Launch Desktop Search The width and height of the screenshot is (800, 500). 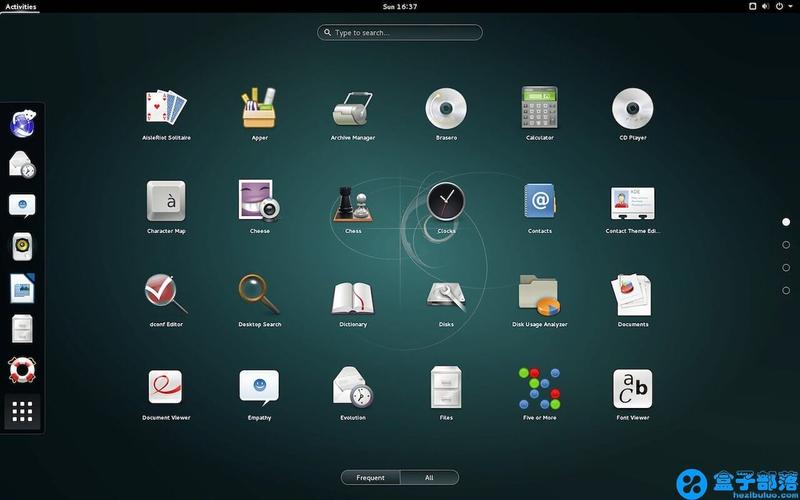pos(259,301)
